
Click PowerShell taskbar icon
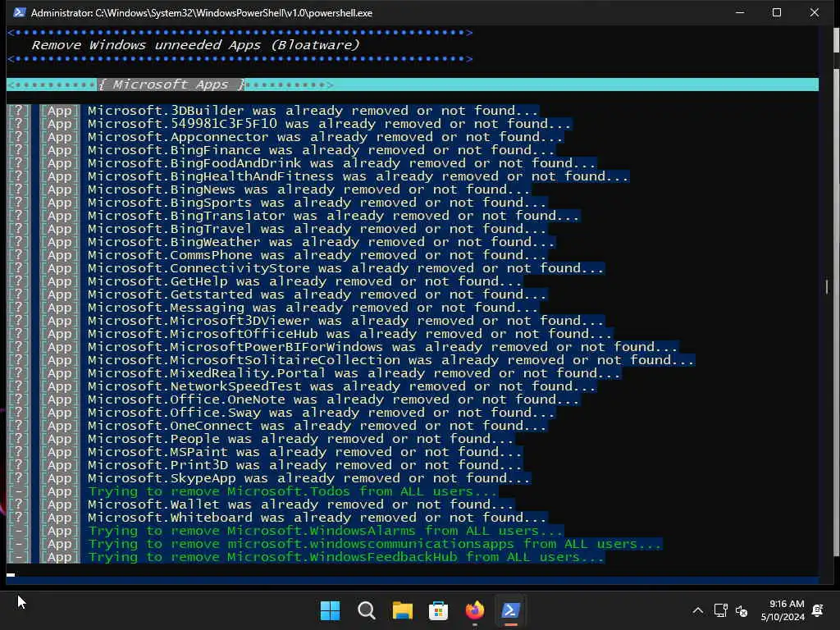tap(510, 610)
